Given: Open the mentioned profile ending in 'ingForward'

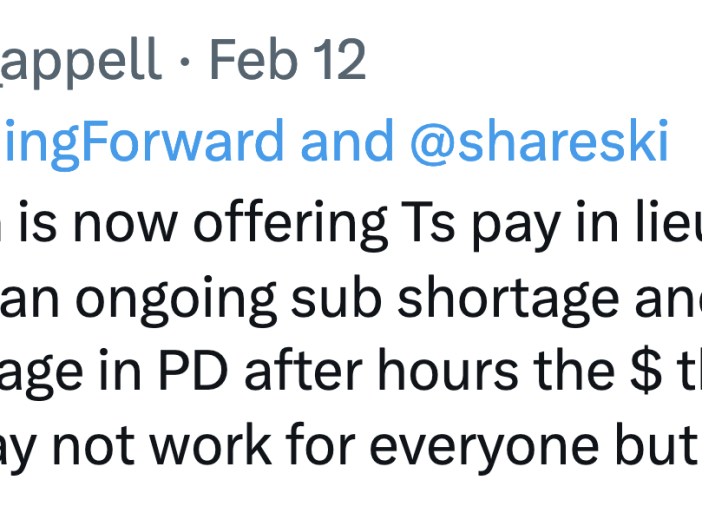Looking at the screenshot, I should pyautogui.click(x=142, y=143).
